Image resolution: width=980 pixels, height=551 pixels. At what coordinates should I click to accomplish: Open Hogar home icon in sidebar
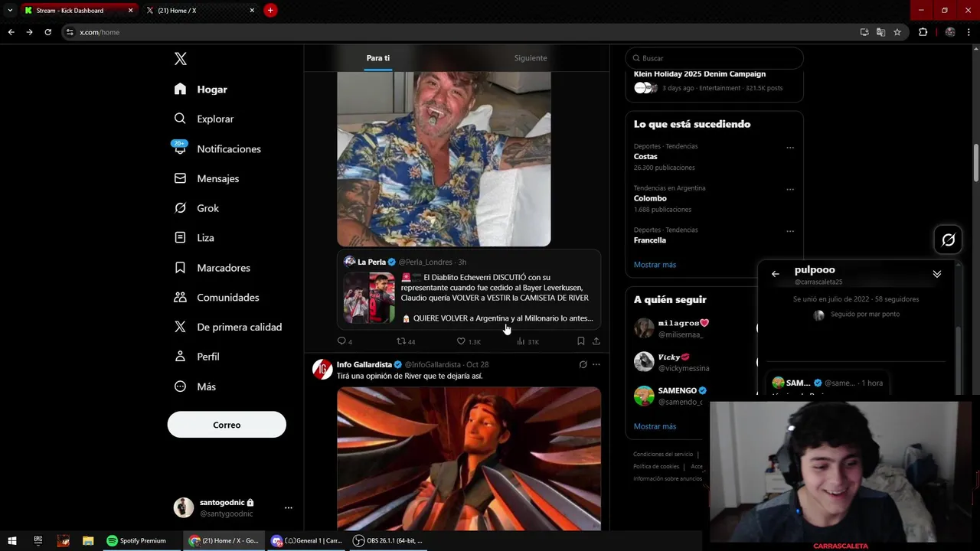coord(180,89)
